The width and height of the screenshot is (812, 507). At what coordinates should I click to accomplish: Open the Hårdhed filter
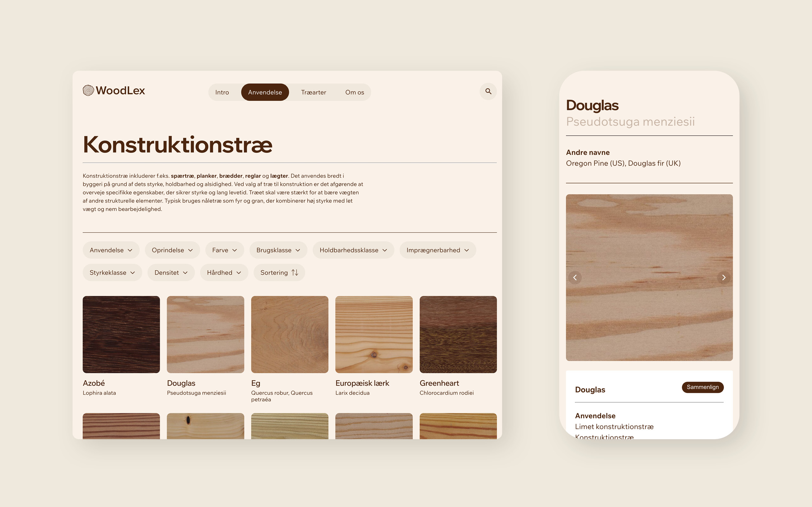tap(224, 273)
